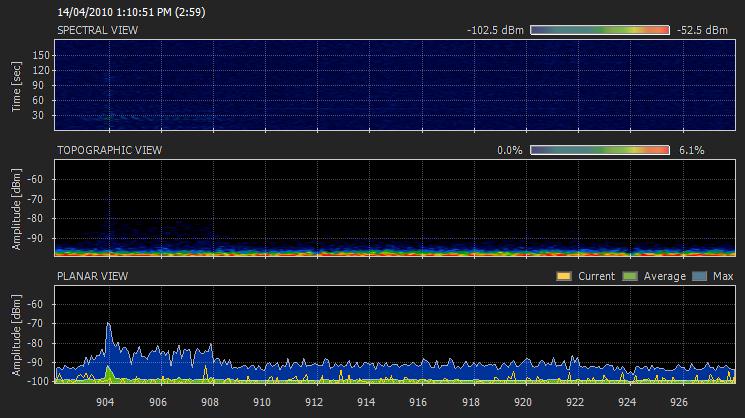Click the 920 frequency axis label
This screenshot has height=418, width=745.
(523, 402)
